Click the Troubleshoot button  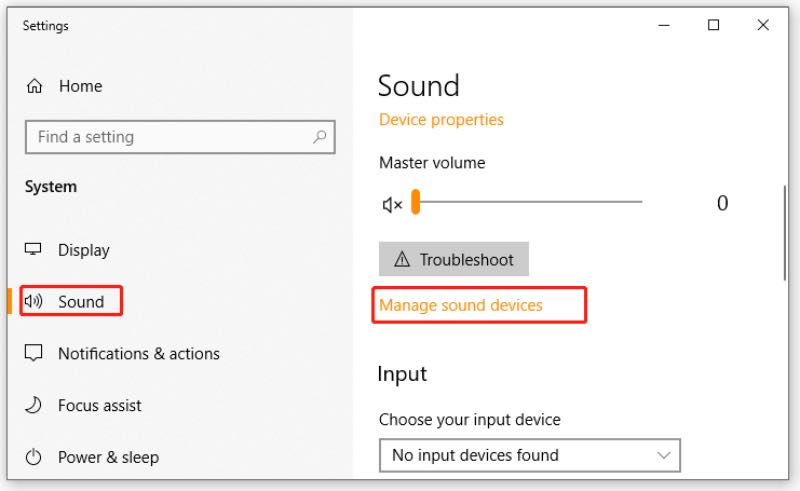454,260
